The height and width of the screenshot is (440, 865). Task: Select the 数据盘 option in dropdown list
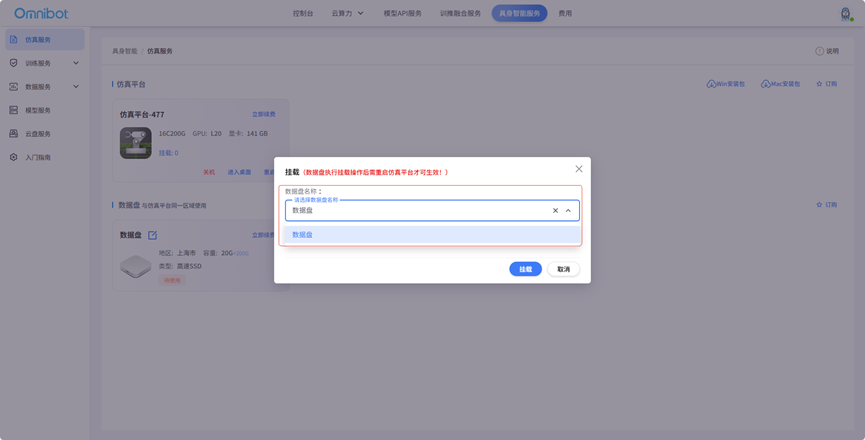pyautogui.click(x=432, y=234)
